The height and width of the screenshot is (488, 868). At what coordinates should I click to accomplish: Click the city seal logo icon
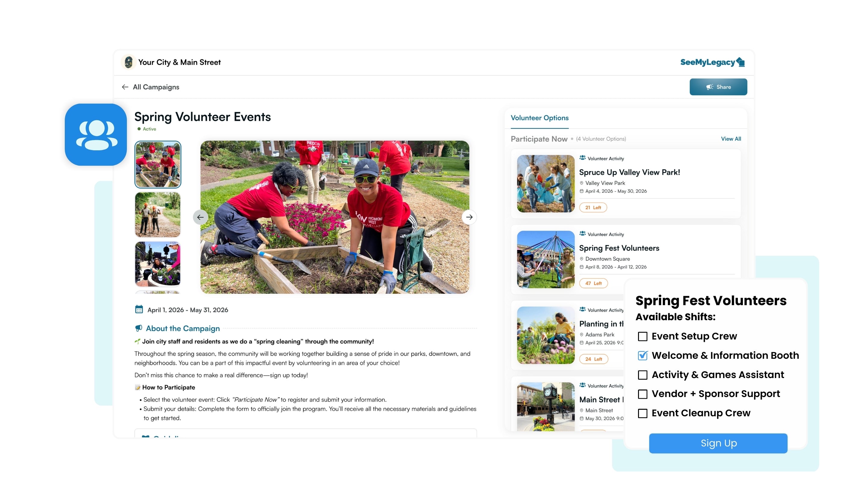[x=128, y=62]
